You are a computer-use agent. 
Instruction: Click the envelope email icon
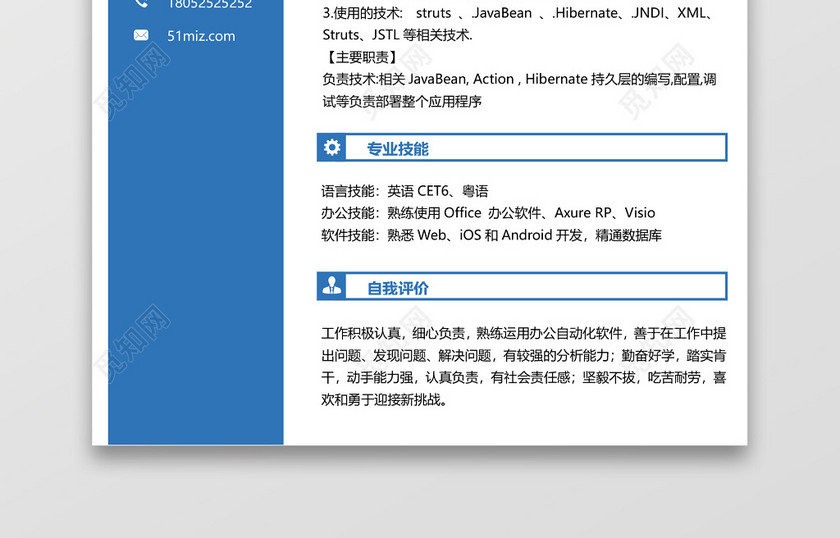[x=141, y=35]
